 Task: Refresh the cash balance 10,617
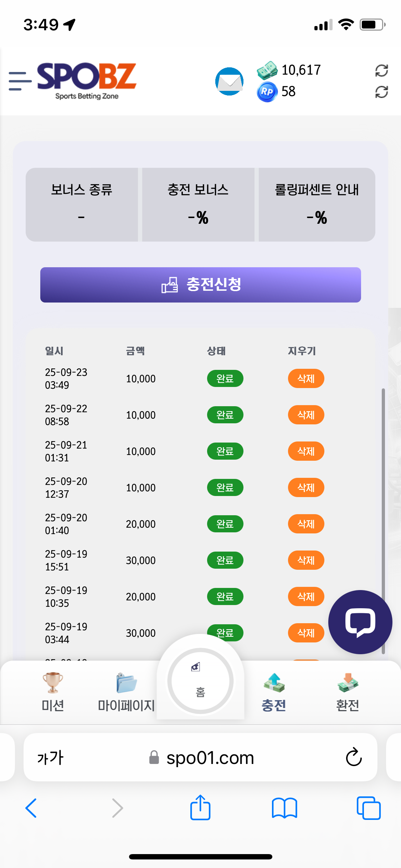click(381, 71)
